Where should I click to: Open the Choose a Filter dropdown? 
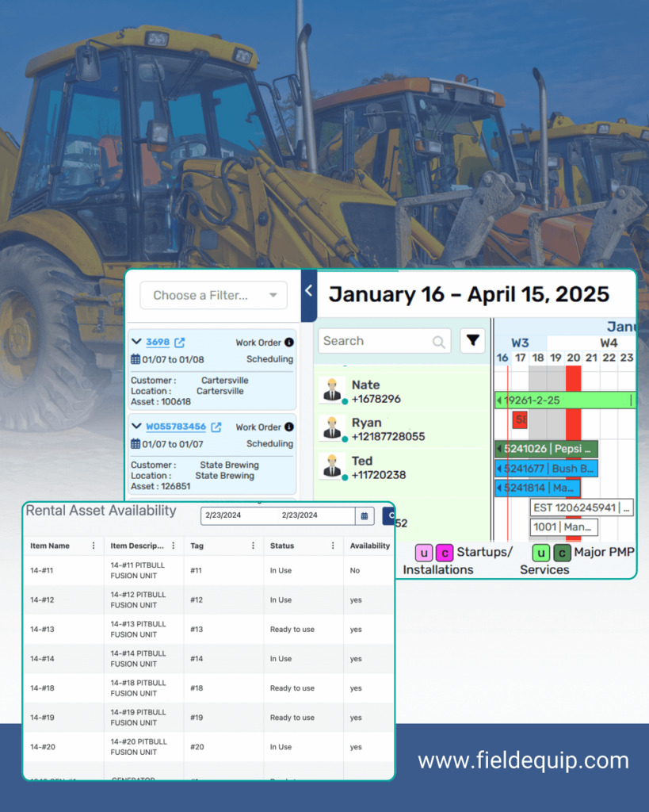(x=214, y=295)
